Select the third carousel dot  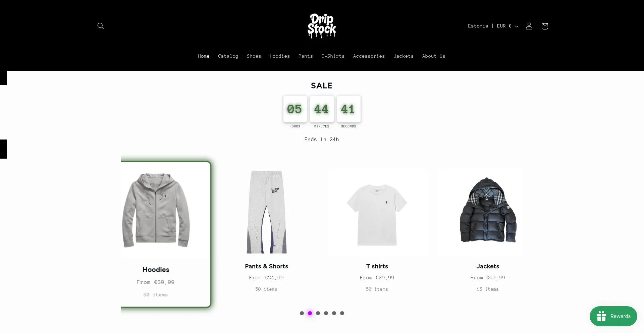point(318,313)
